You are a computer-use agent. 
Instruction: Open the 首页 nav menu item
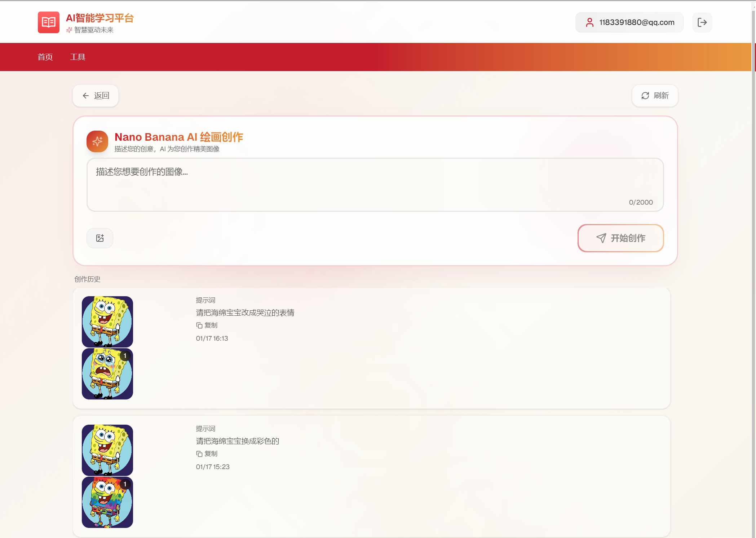point(45,57)
